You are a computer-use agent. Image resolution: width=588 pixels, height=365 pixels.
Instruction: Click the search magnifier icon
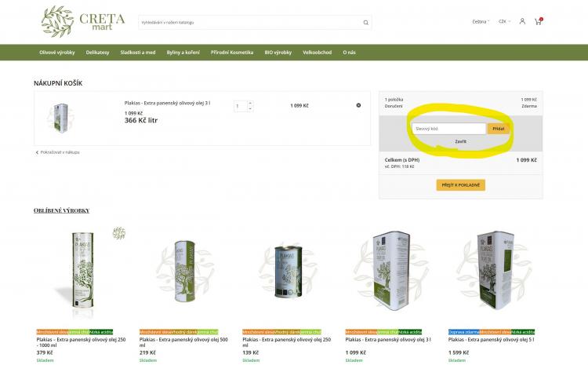365,23
